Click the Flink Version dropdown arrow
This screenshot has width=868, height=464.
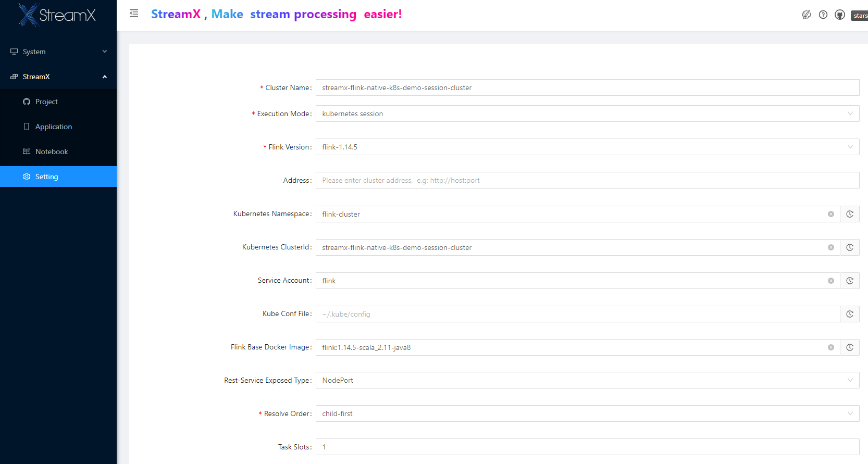pyautogui.click(x=850, y=147)
